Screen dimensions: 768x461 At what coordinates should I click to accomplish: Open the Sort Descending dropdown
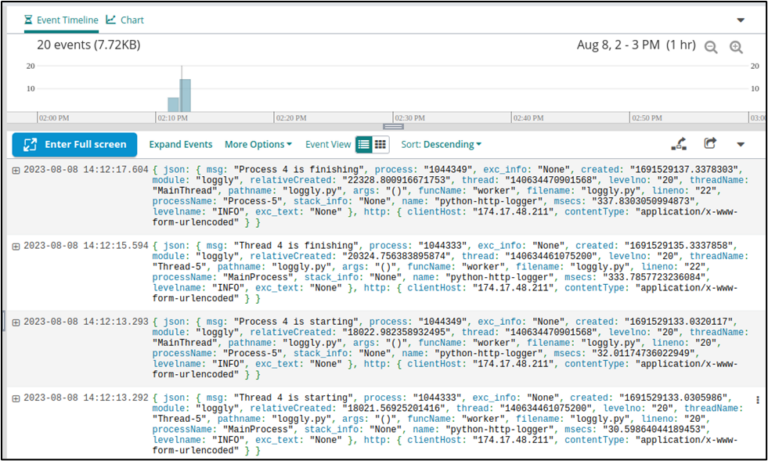point(441,144)
